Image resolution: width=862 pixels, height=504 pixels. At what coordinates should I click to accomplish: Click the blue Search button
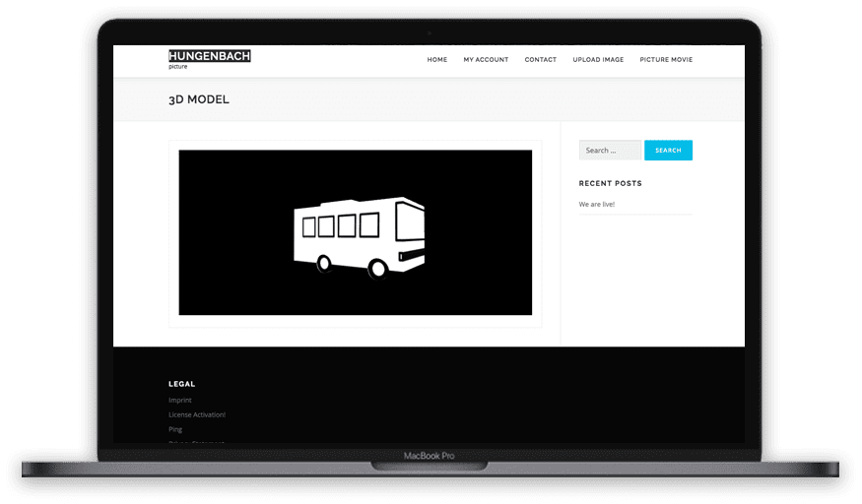(x=668, y=151)
